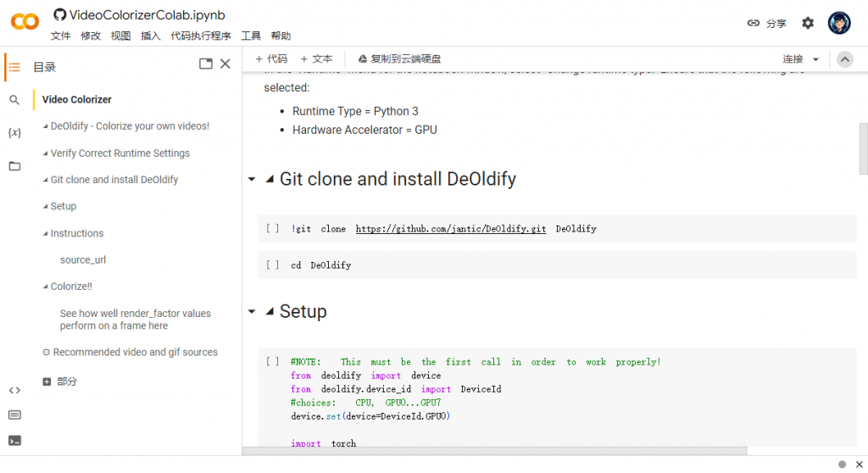The height and width of the screenshot is (473, 868).
Task: Open table of contents in new tab icon
Action: (205, 64)
